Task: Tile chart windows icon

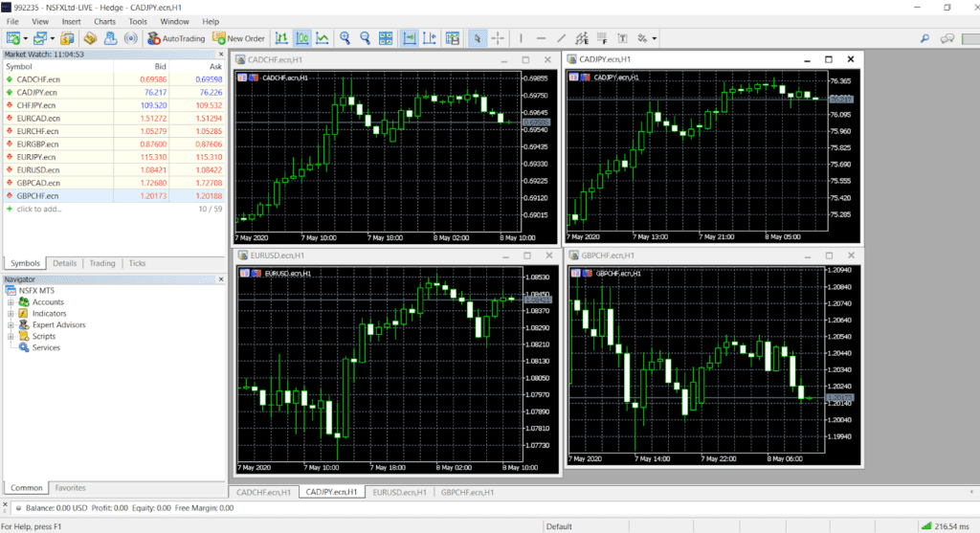Action: 386,38
